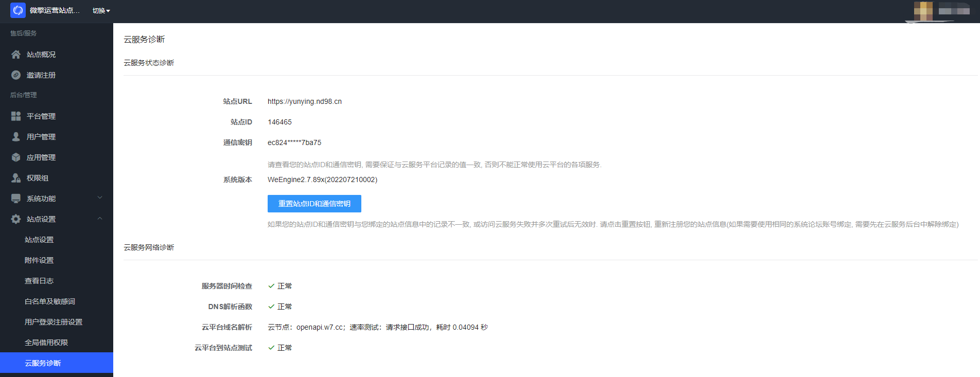Image resolution: width=980 pixels, height=377 pixels.
Task: Click the key value ec824*****7ba75
Action: (294, 142)
